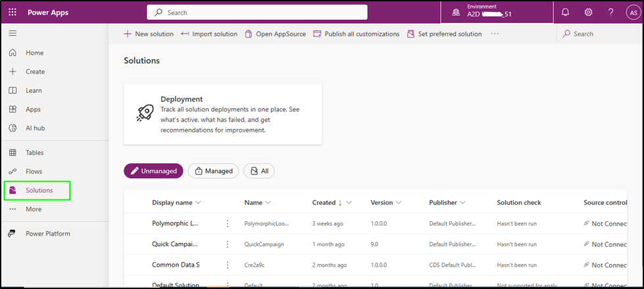
Task: Click the Solution check column header
Action: (519, 203)
